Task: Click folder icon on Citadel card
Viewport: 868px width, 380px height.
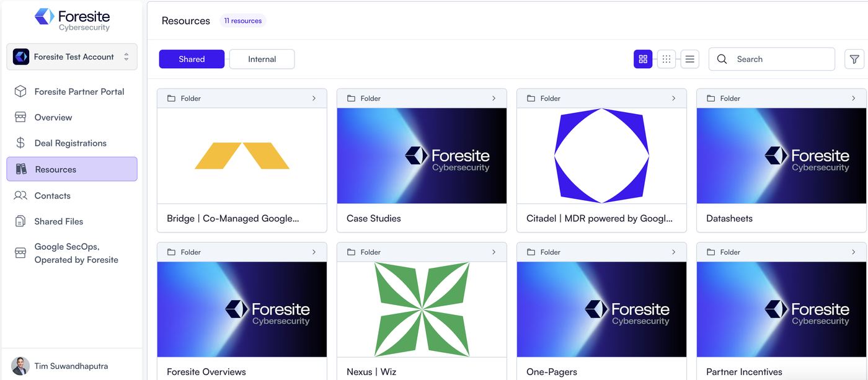Action: click(531, 99)
